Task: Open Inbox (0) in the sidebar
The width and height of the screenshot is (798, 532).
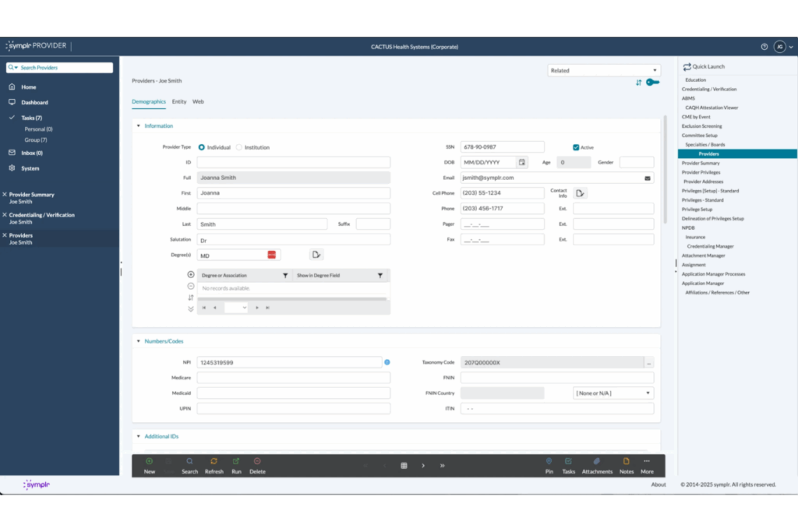Action: pyautogui.click(x=32, y=153)
